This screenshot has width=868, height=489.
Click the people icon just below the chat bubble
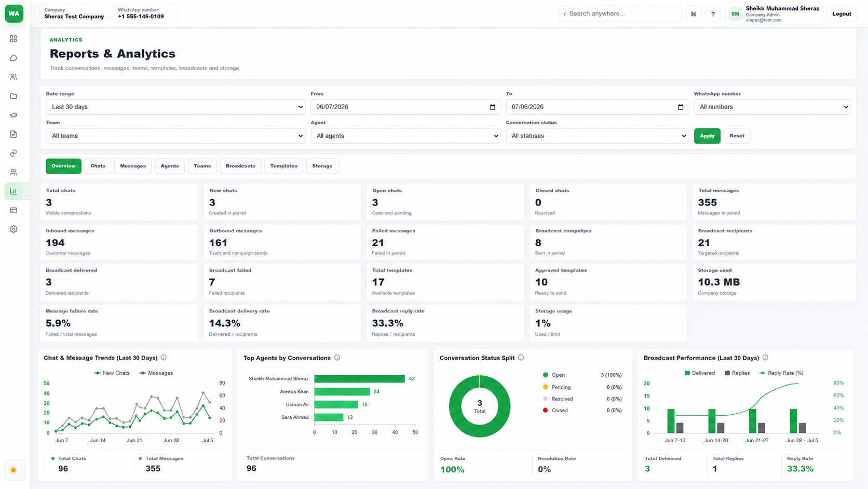pyautogui.click(x=13, y=77)
